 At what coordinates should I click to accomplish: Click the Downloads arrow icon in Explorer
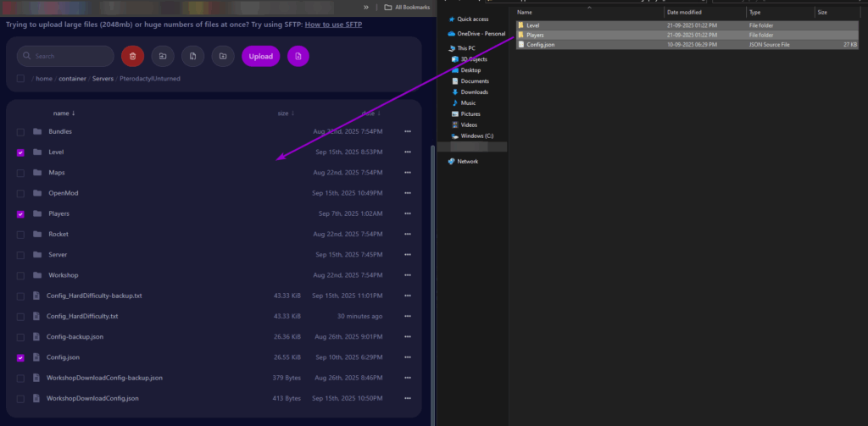[455, 91]
